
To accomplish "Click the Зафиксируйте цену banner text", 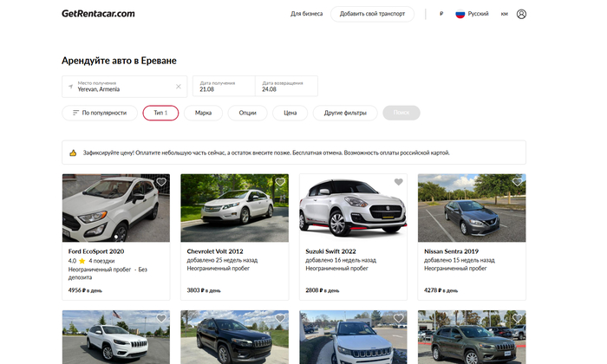I will 266,153.
